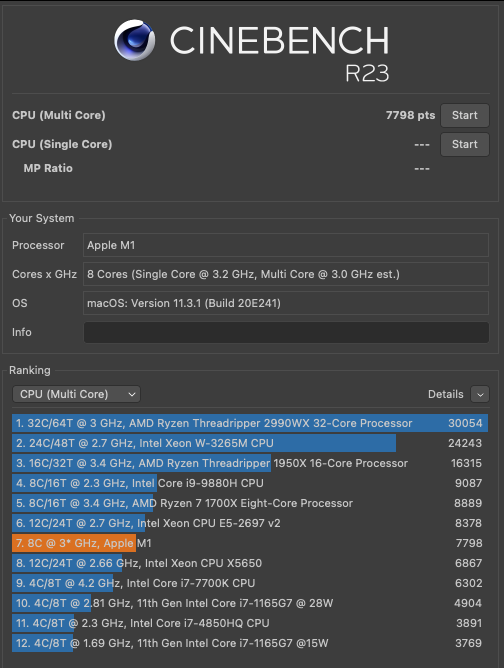Screen dimensions: 504x668
Task: Select the orange Apple M1 ranking row
Action: (x=250, y=543)
